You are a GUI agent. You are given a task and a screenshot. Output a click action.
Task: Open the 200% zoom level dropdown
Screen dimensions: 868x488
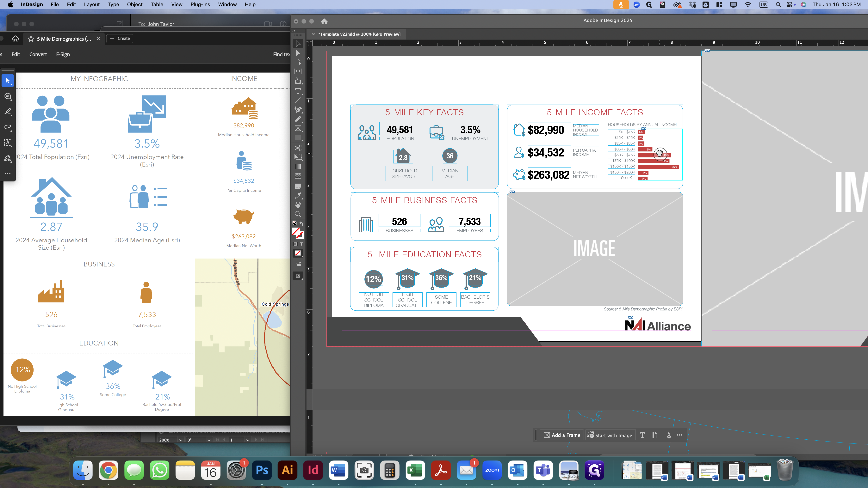click(181, 440)
